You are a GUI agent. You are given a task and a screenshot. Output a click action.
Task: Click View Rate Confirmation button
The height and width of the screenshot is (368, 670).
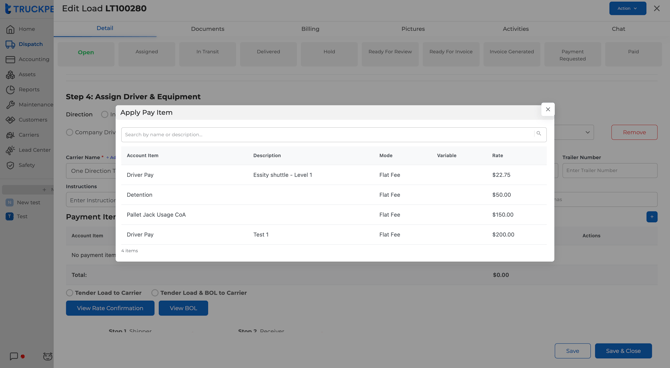click(x=110, y=308)
